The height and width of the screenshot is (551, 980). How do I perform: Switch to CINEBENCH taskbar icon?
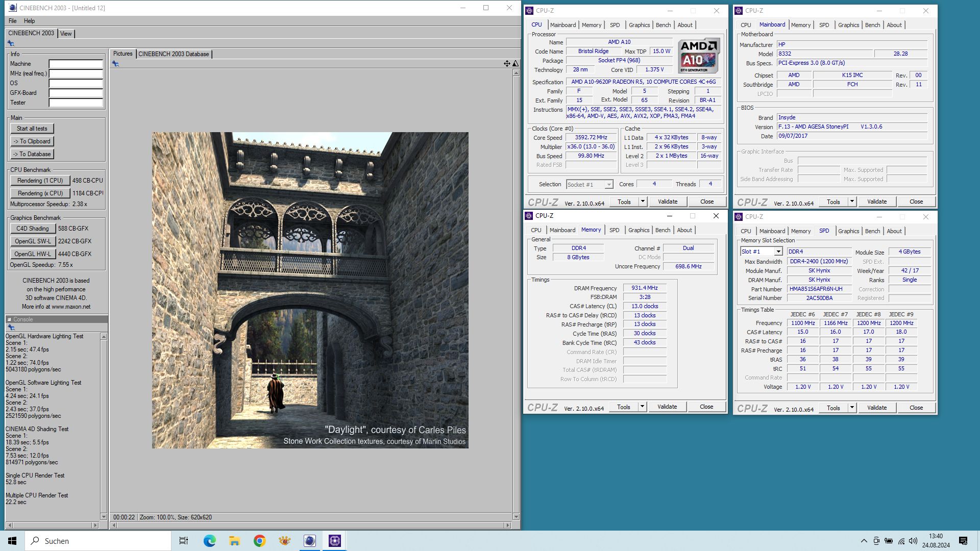click(x=310, y=541)
